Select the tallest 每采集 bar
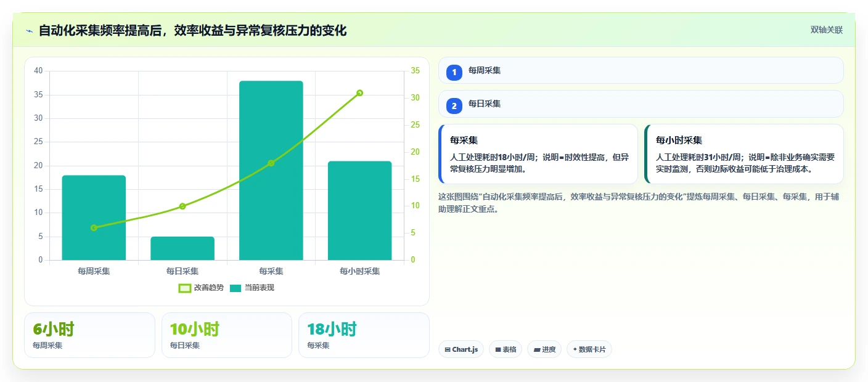This screenshot has height=382, width=868. click(271, 170)
